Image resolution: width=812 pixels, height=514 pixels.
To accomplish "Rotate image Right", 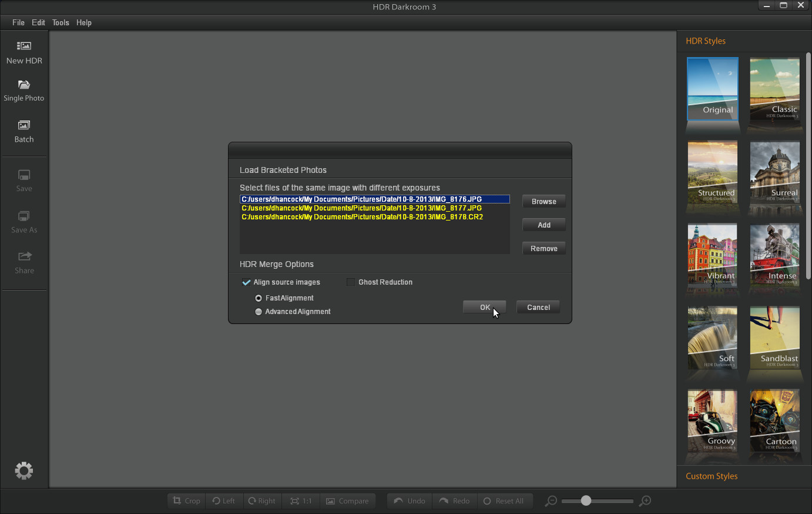I will (261, 501).
